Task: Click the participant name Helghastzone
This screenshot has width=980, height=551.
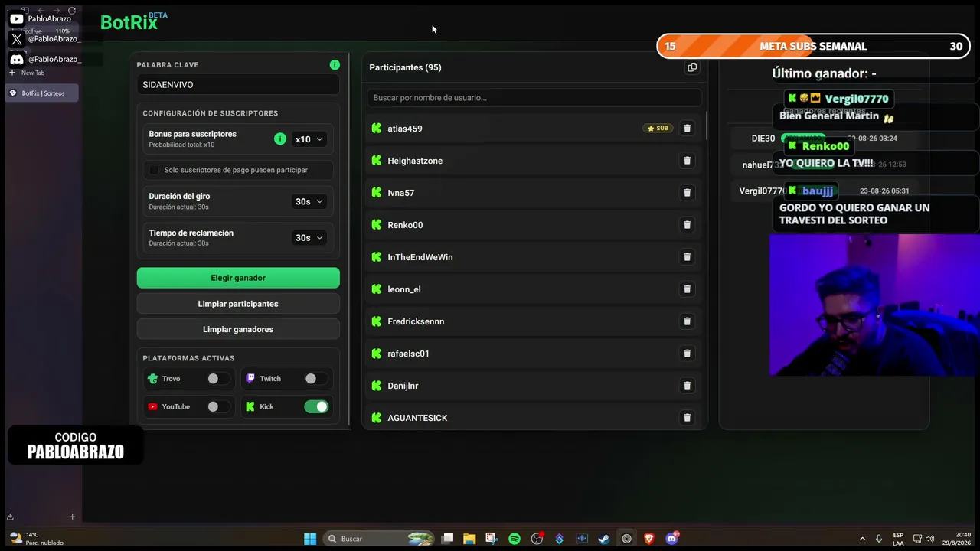Action: point(415,161)
